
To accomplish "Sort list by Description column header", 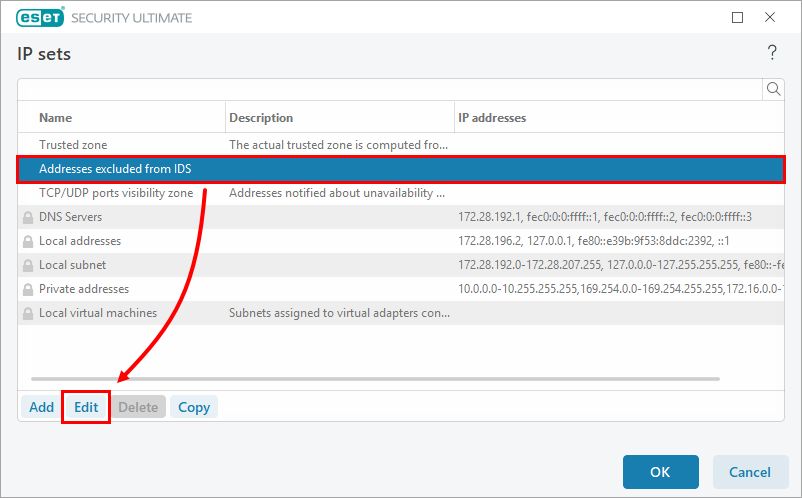I will point(261,118).
